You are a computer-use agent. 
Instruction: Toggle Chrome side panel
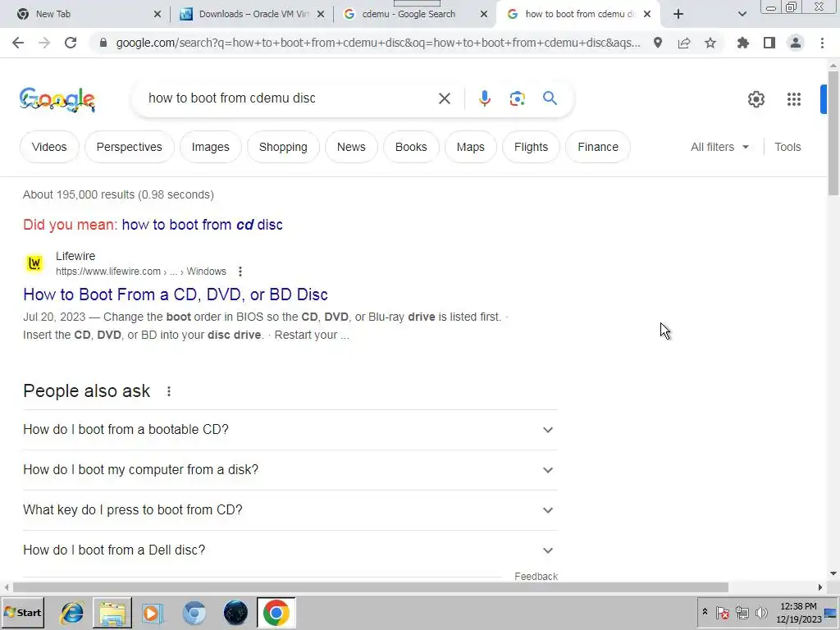(x=769, y=43)
